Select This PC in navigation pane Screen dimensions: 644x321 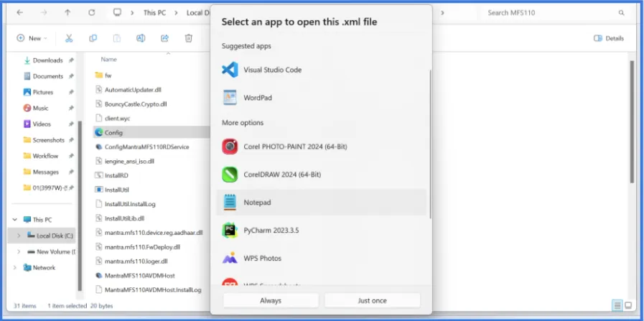coord(42,220)
